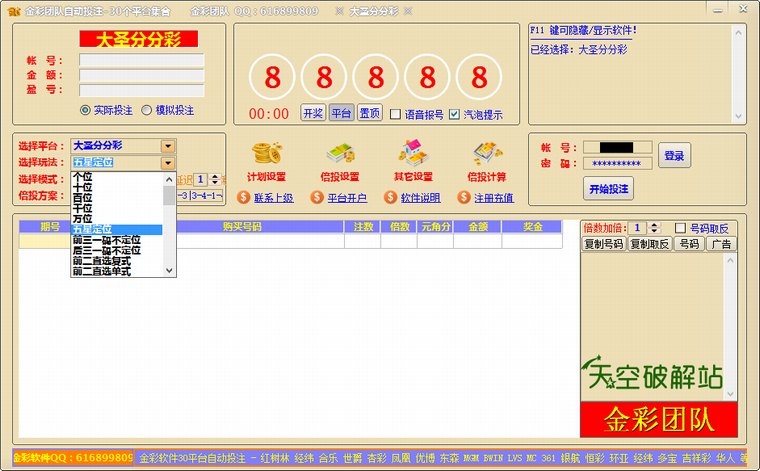This screenshot has width=760, height=471.
Task: Uncheck the 汽泡提示 checkbox
Action: tap(455, 114)
